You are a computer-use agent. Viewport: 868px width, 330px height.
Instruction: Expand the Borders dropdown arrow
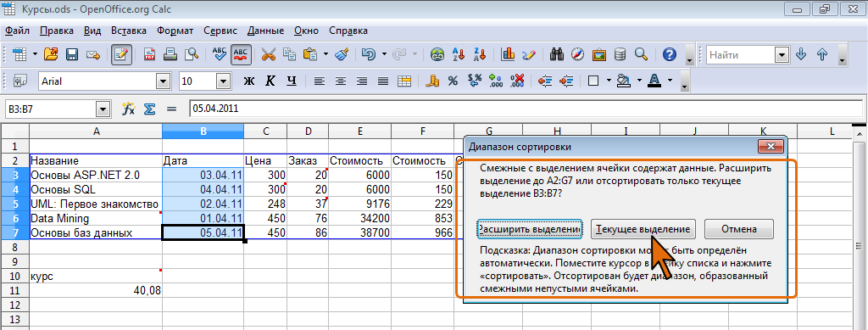click(x=609, y=81)
